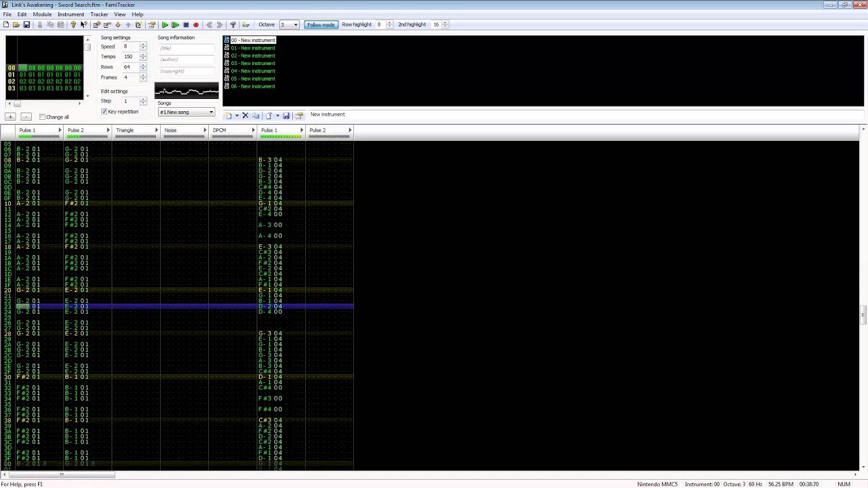868x488 pixels.
Task: Open the Songs combo box
Action: click(x=186, y=112)
